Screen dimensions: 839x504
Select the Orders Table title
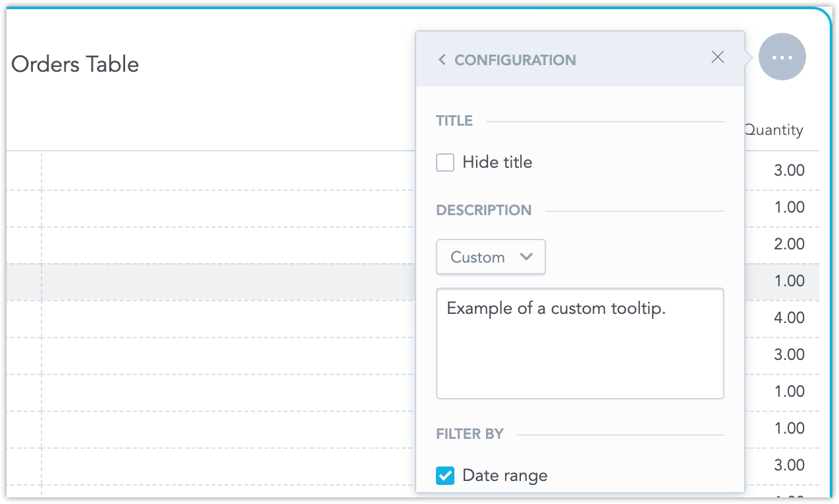(x=75, y=64)
